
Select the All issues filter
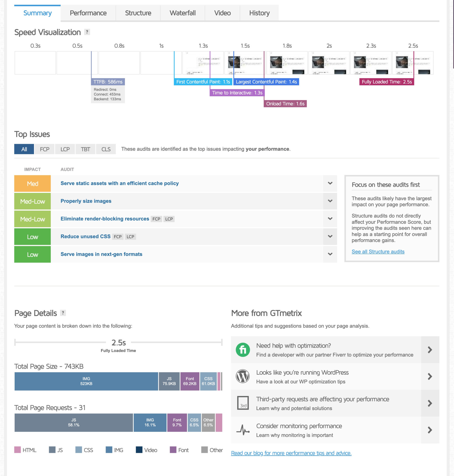(x=24, y=149)
